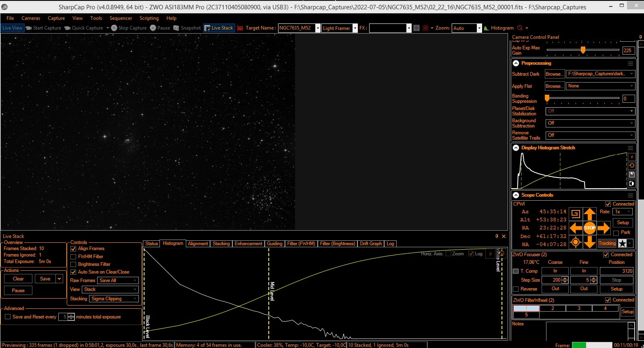The height and width of the screenshot is (348, 644).
Task: Click the save icon beside the display histogram
Action: point(632,175)
